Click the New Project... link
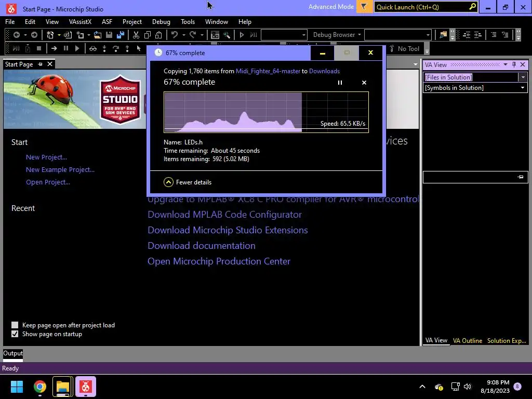The image size is (532, 399). tap(46, 157)
